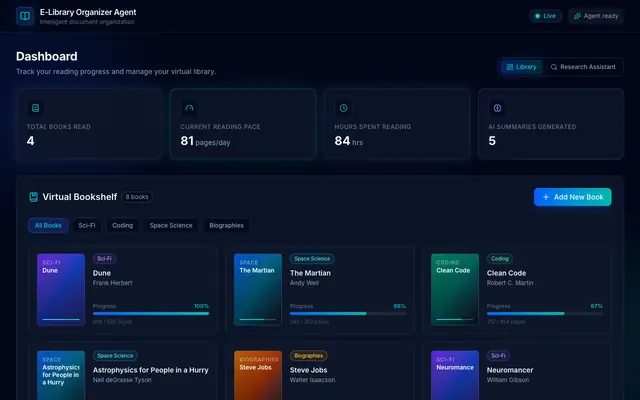Filter bookshelf by Space Science
640x400 pixels.
(x=171, y=225)
